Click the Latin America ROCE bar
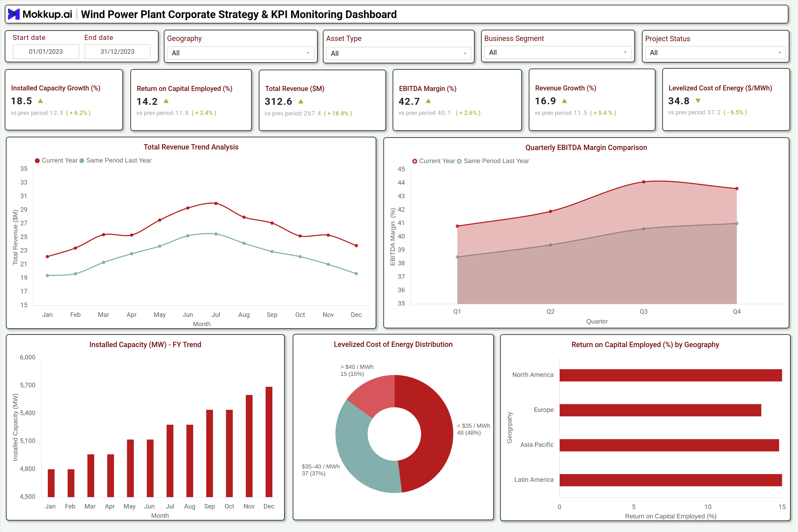The height and width of the screenshot is (532, 798). tap(671, 480)
